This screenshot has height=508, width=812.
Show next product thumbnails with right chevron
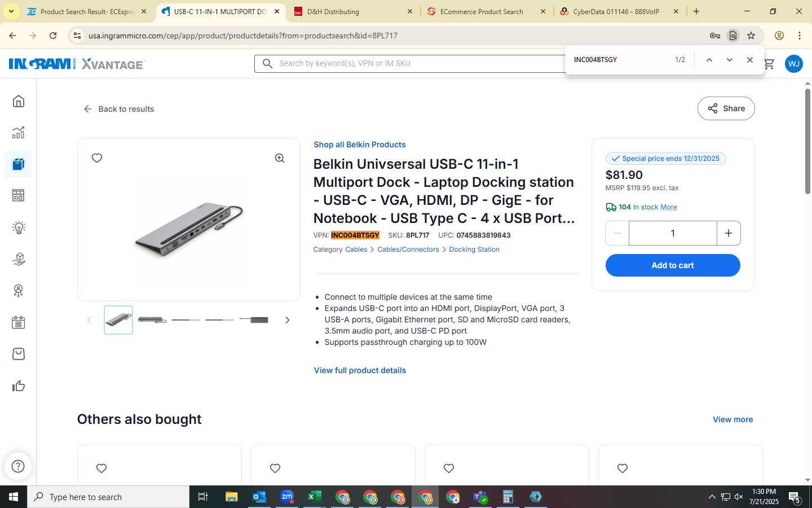tap(287, 320)
